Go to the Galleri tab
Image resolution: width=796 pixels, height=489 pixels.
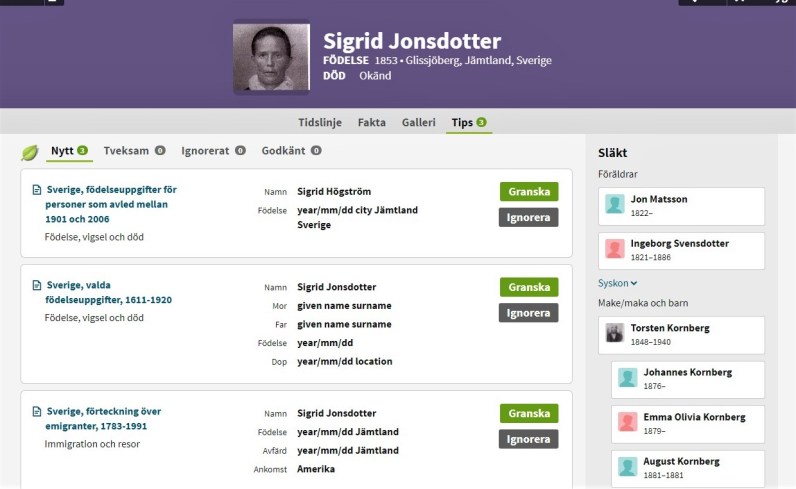pyautogui.click(x=418, y=122)
